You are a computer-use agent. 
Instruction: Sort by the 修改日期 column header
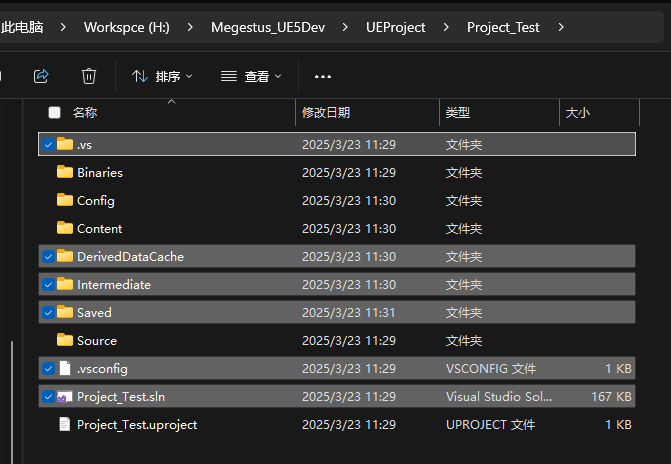[x=367, y=113]
